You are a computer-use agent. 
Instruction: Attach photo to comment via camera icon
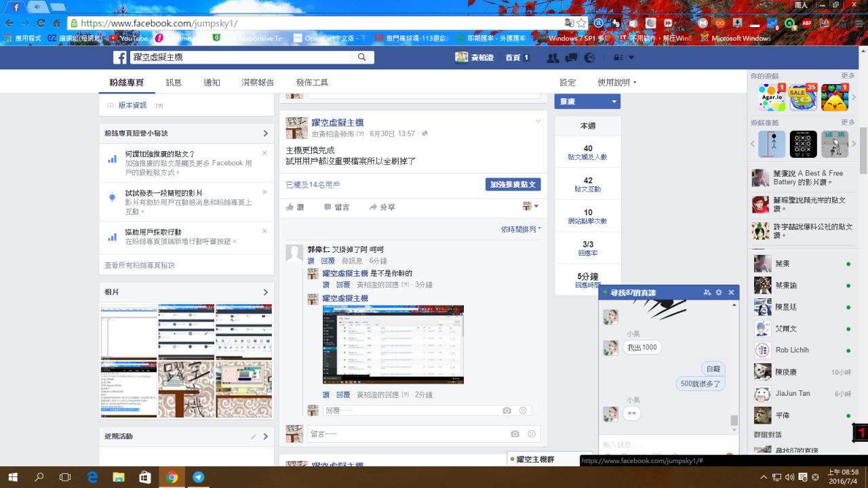pyautogui.click(x=515, y=434)
